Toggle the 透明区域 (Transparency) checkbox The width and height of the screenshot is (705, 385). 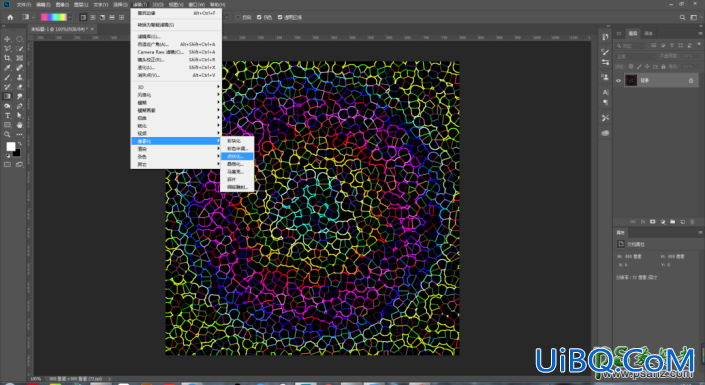click(280, 18)
